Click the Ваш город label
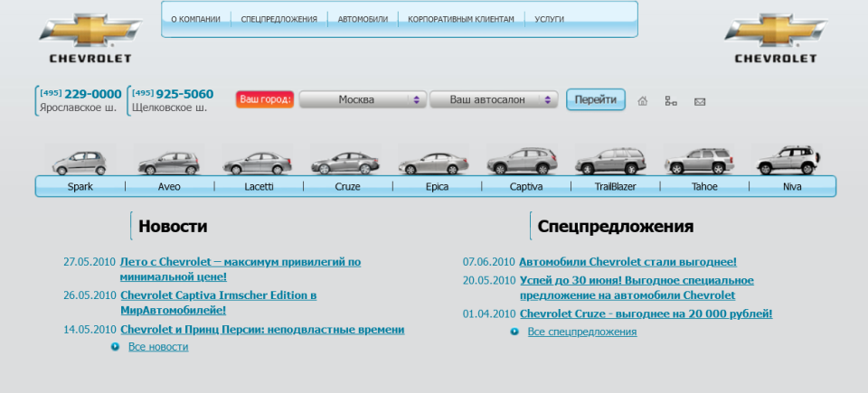 tap(265, 99)
